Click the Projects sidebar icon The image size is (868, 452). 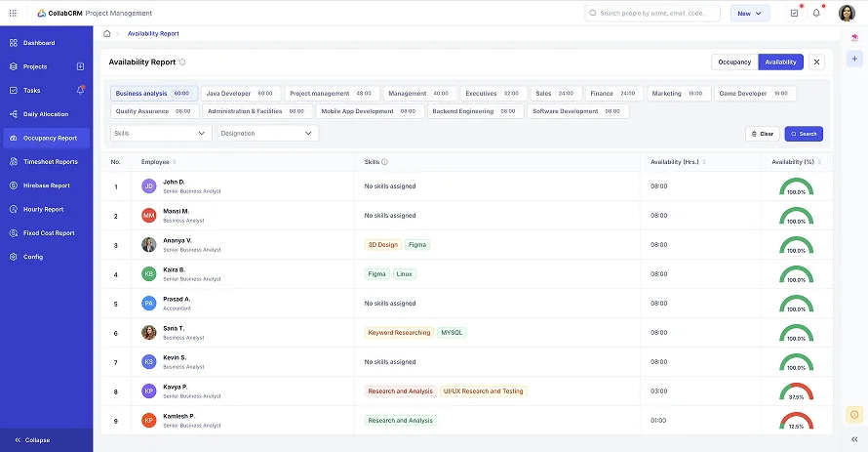14,66
